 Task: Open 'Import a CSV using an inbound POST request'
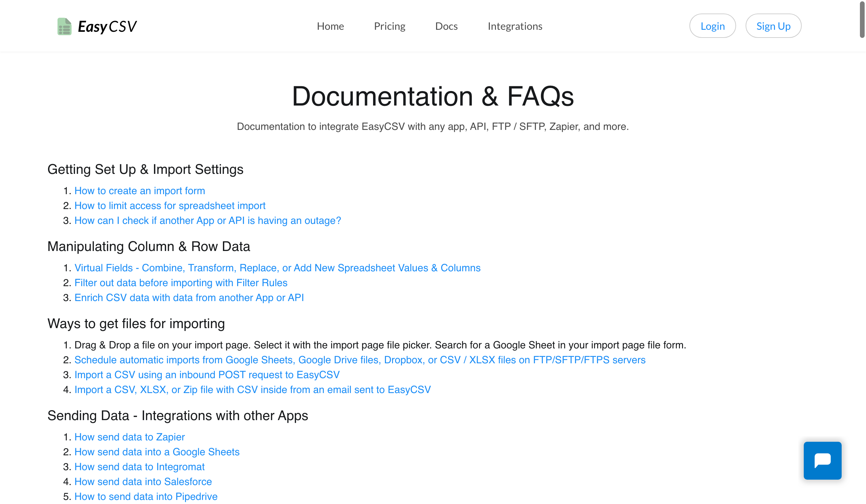207,374
